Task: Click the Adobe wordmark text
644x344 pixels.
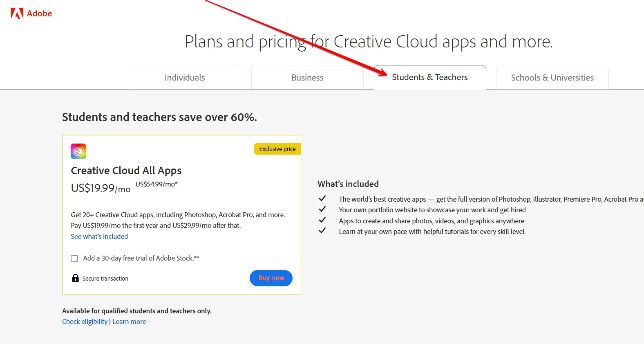Action: 39,13
